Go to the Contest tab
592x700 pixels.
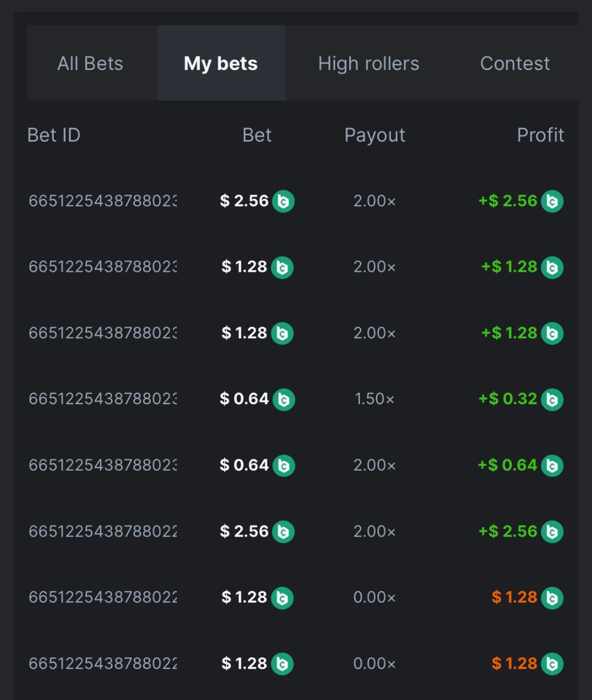(x=514, y=63)
